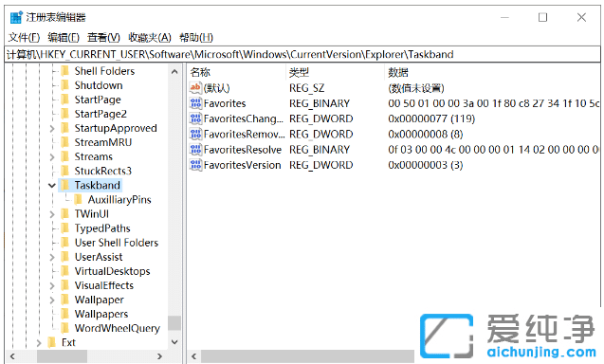The image size is (604, 364).
Task: Click the StartPage2 folder icon
Action: tap(65, 114)
